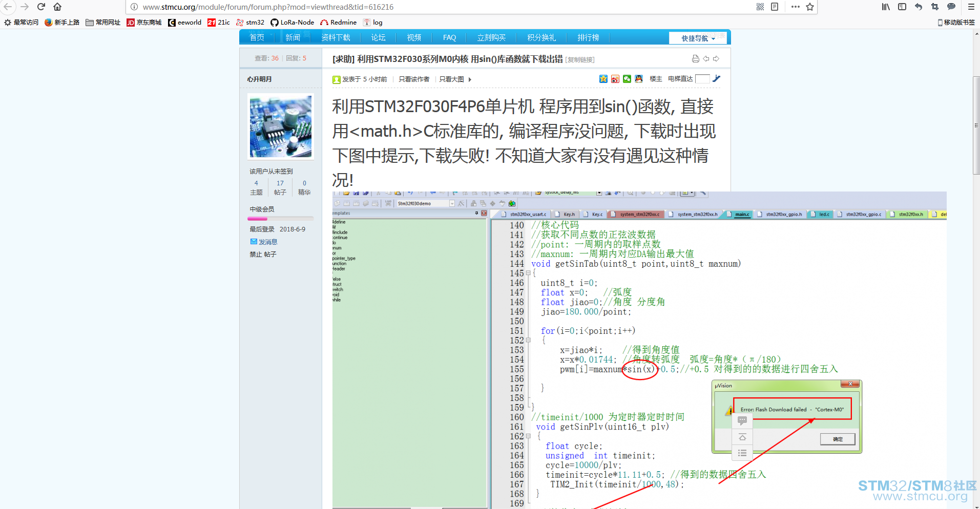Open the browser home page
Viewport: 980px width, 509px height.
click(x=57, y=7)
